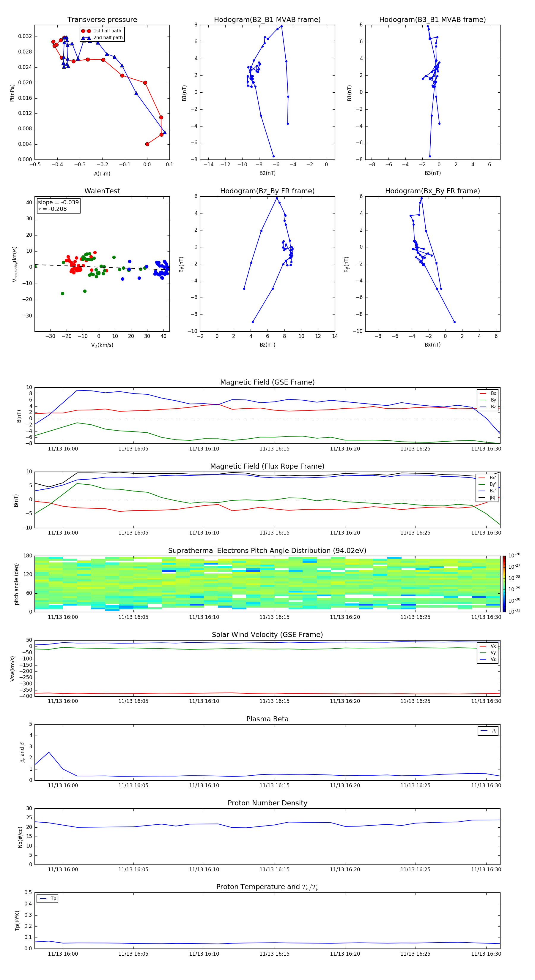The image size is (535, 980).
Task: Click 'Hodogram(Bz_By FR frame)' title
Action: (x=267, y=191)
